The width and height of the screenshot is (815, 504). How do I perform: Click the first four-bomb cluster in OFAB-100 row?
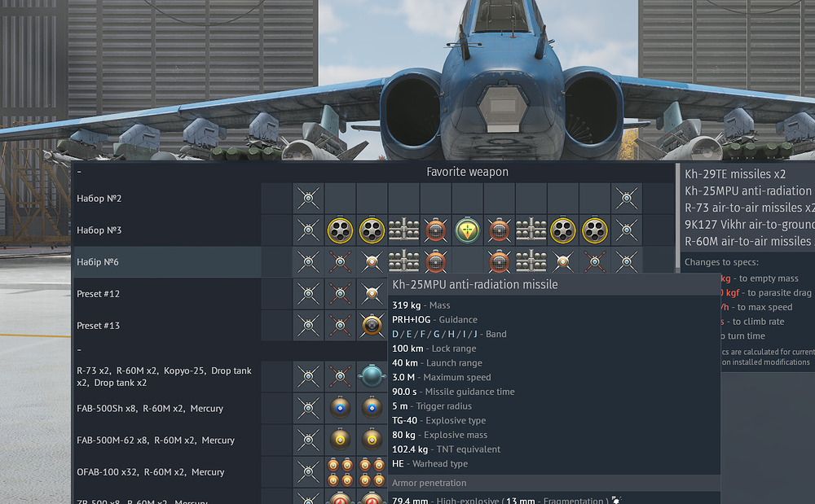point(340,471)
